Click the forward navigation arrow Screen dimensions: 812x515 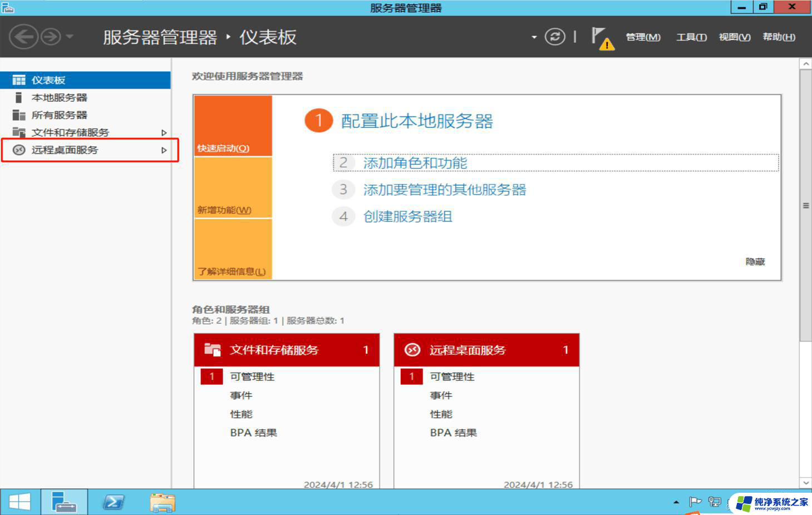point(51,37)
